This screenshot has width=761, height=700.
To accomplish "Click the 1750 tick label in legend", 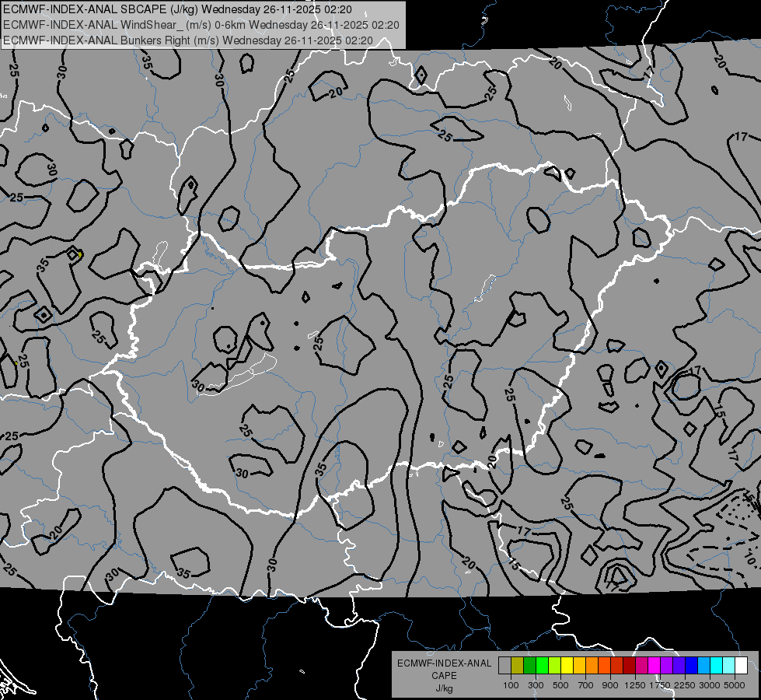I will coord(660,685).
